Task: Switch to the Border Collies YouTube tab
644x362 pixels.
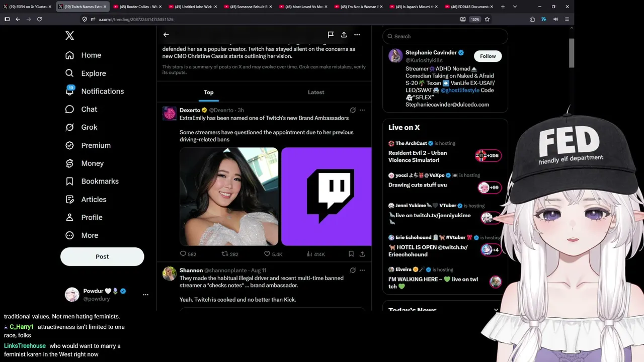Action: [x=137, y=7]
